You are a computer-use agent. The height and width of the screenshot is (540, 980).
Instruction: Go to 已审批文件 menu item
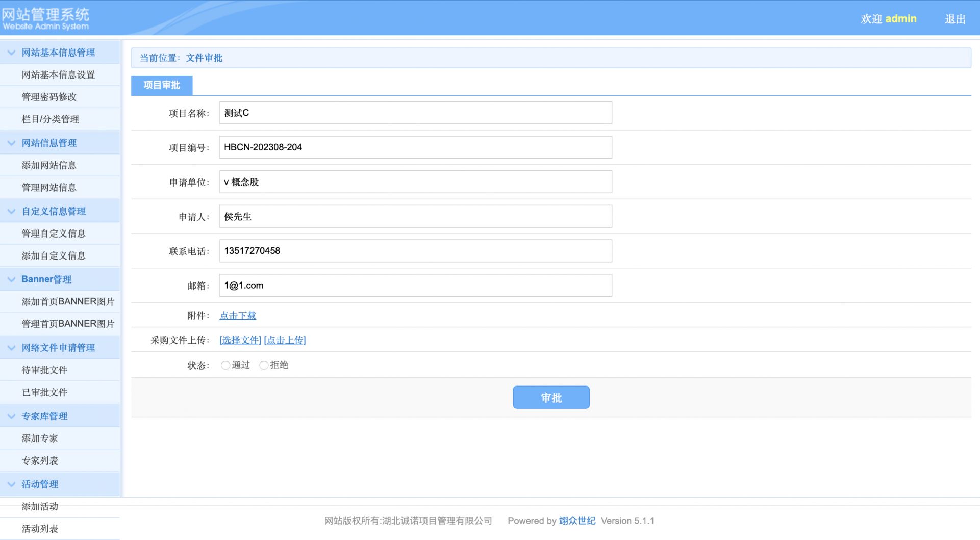click(44, 392)
